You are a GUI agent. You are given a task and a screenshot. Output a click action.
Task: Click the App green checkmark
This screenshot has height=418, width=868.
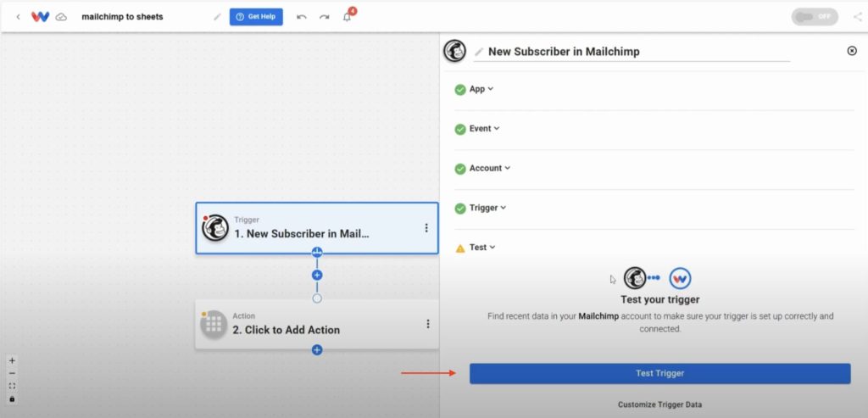click(460, 90)
